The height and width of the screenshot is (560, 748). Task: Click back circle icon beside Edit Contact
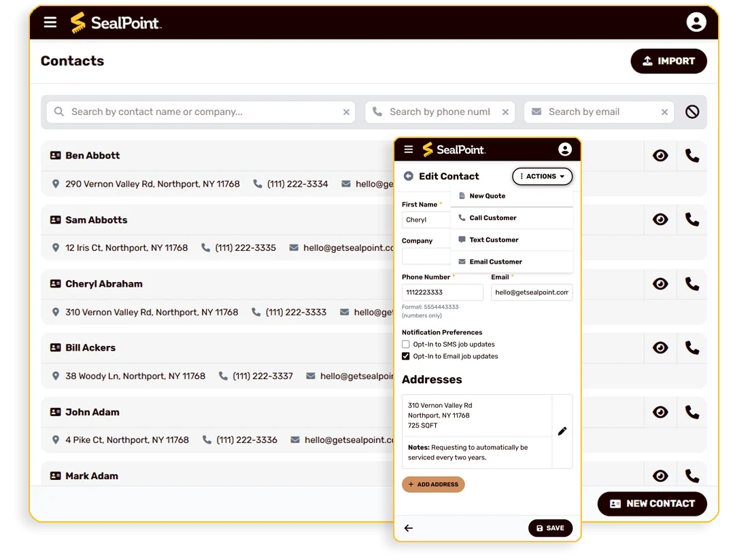coord(409,176)
